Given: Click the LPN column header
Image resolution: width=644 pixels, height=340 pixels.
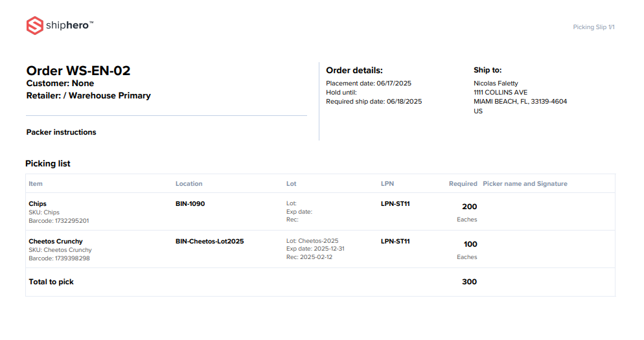Looking at the screenshot, I should point(387,184).
